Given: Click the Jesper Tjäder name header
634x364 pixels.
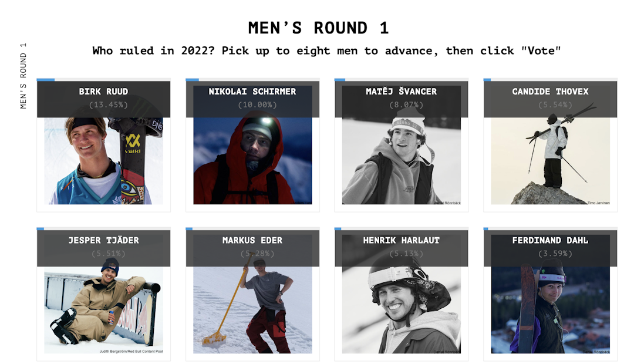Looking at the screenshot, I should [103, 241].
